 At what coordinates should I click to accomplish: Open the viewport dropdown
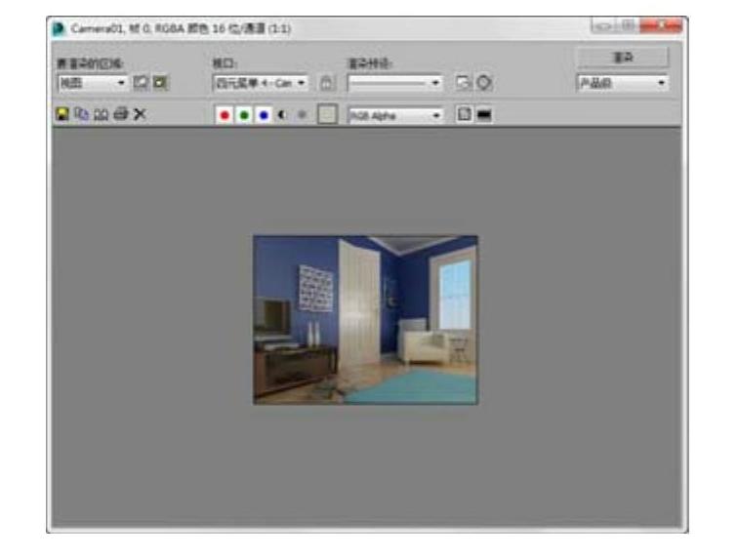click(x=261, y=83)
